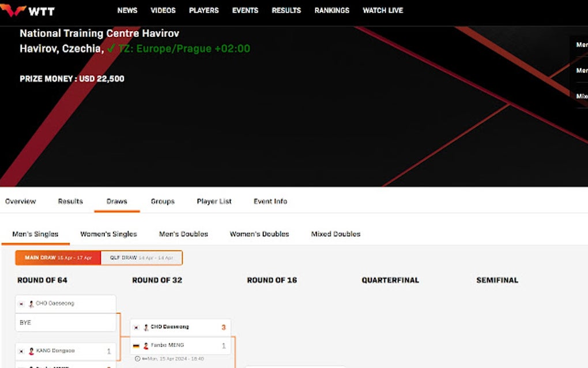Click score 1 for KANG Dongsoo

point(109,351)
